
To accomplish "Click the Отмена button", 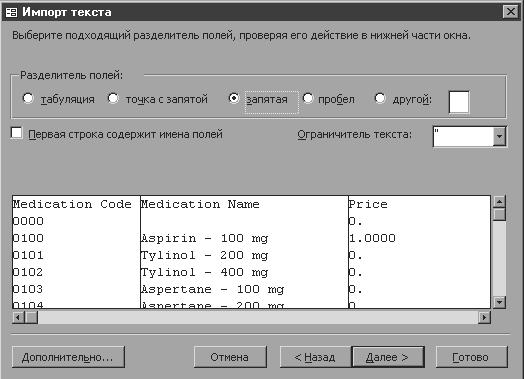I will [x=230, y=357].
